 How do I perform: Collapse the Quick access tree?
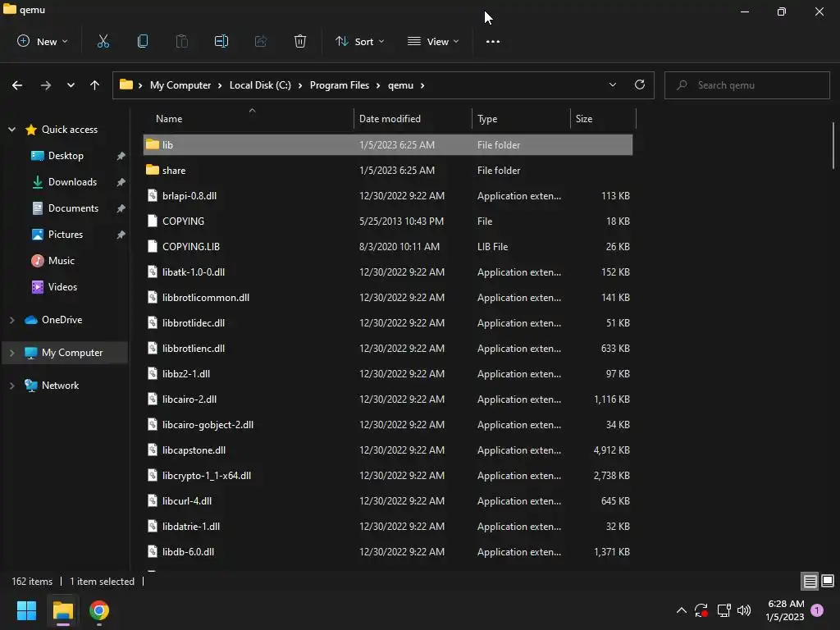click(11, 130)
